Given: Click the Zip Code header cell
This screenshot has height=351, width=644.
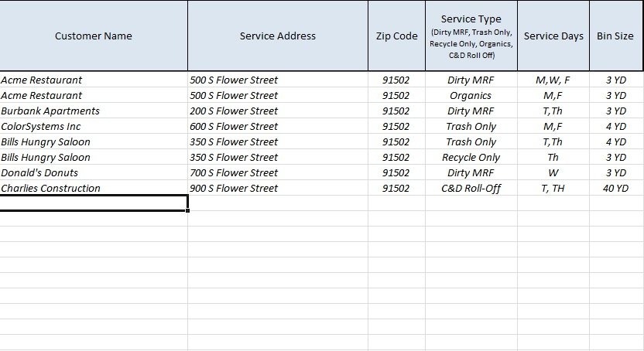Looking at the screenshot, I should (x=396, y=36).
